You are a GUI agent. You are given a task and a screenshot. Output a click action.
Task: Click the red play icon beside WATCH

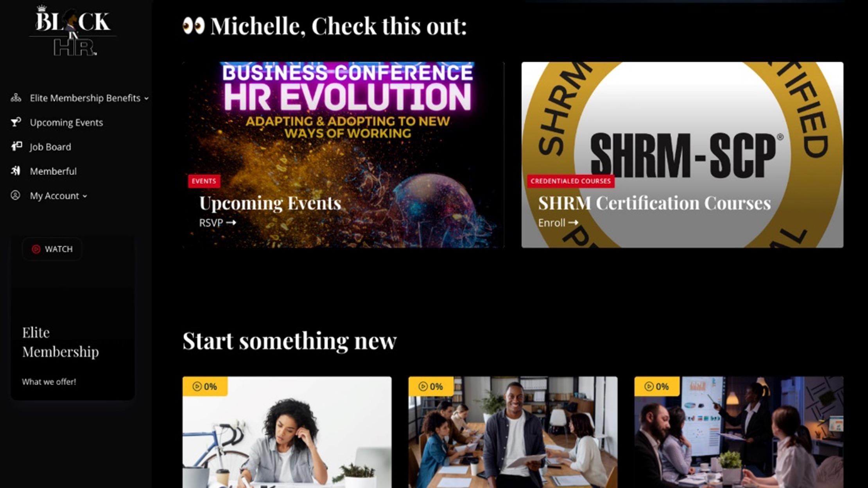coord(36,249)
